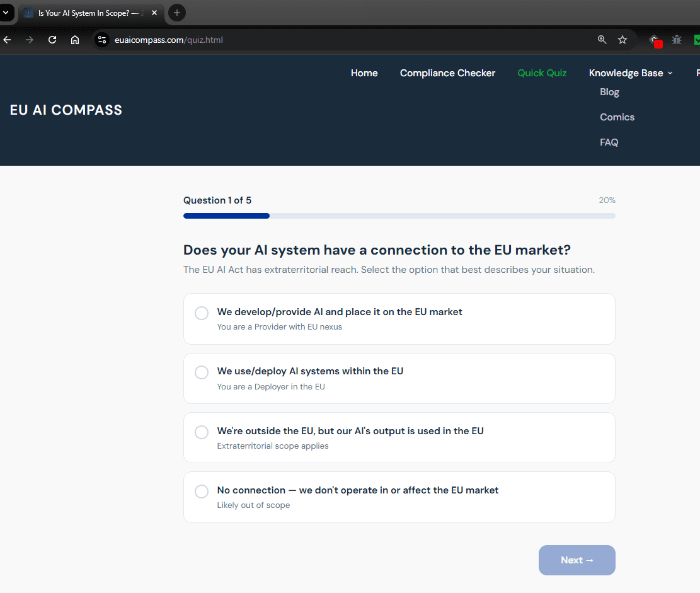The width and height of the screenshot is (700, 593).
Task: Switch to the Quick Quiz menu item
Action: click(x=542, y=72)
